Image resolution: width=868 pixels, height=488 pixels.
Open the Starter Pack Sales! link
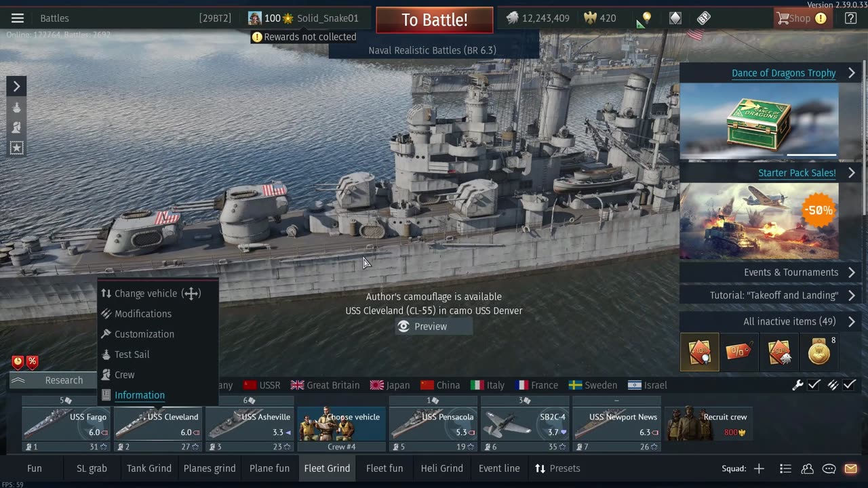797,173
